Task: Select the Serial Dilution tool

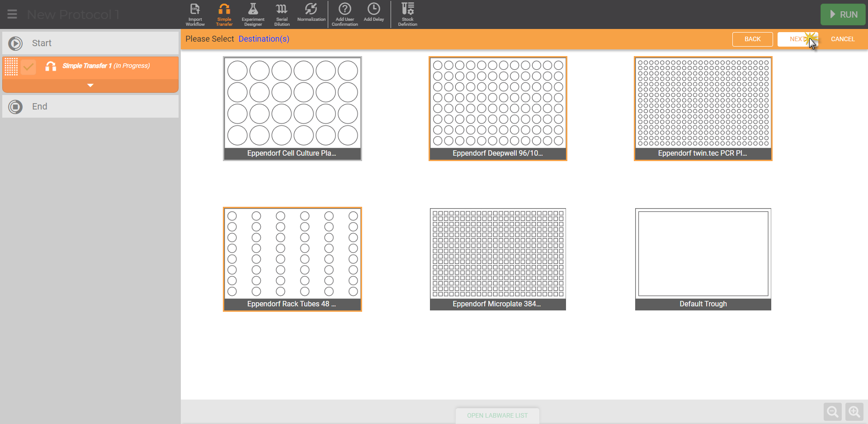Action: 282,14
